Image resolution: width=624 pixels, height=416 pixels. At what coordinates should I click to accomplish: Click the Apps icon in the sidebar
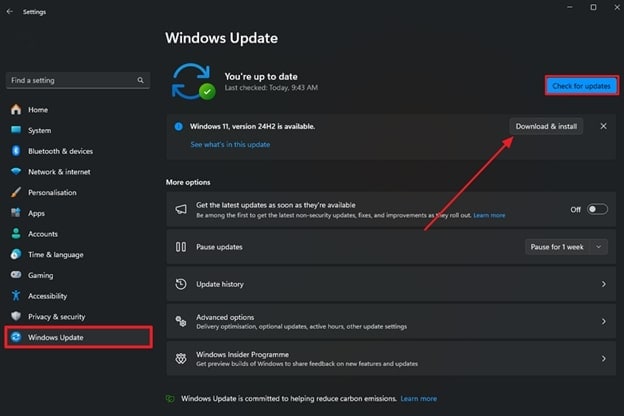click(x=16, y=213)
